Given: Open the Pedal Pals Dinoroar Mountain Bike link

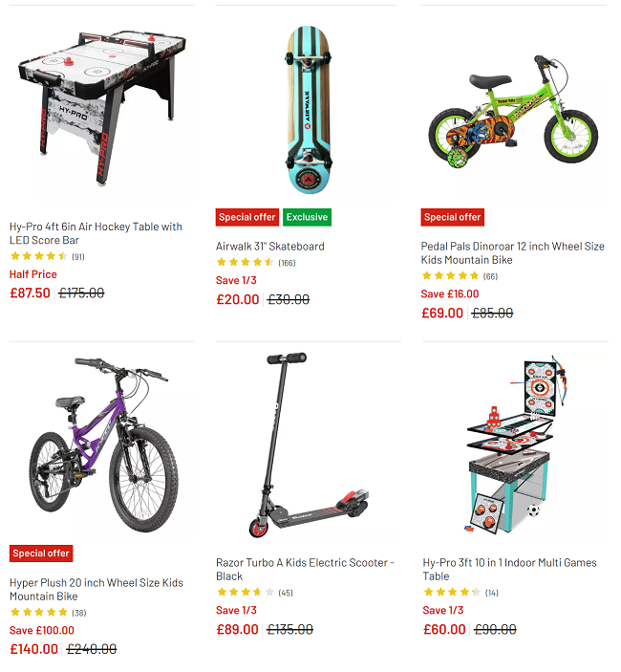Looking at the screenshot, I should pos(512,253).
